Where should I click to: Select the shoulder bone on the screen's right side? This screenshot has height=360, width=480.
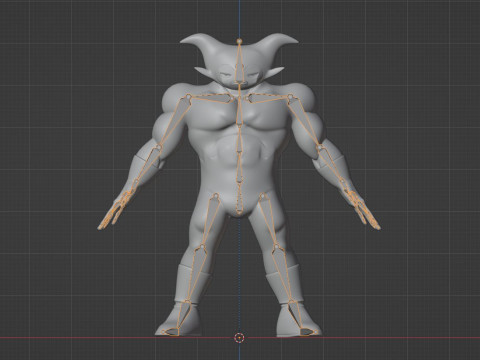(x=268, y=98)
